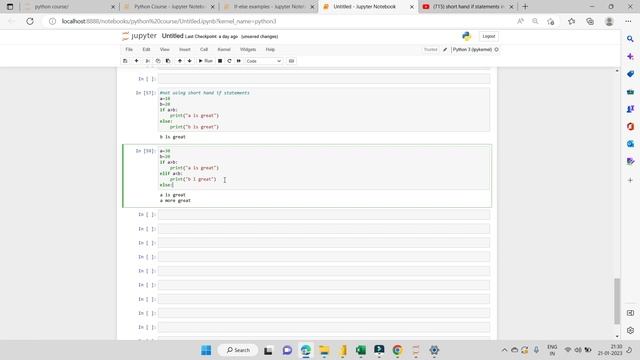Viewport: 640px width, 360px height.
Task: Open the Kernel menu
Action: pos(224,49)
